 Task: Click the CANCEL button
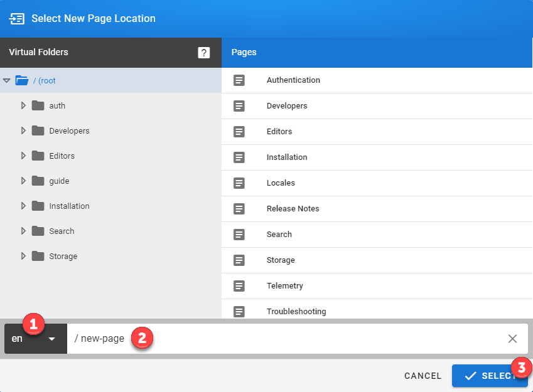click(x=423, y=376)
